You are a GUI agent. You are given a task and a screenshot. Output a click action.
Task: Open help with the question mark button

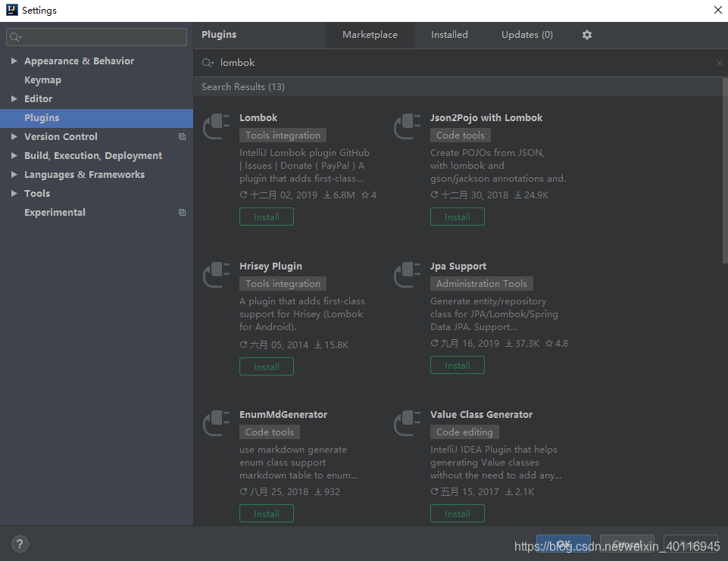(20, 544)
